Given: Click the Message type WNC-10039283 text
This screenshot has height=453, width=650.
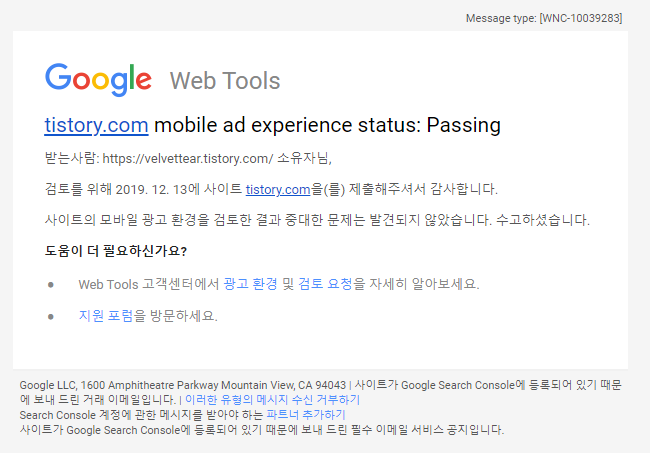Looking at the screenshot, I should [544, 18].
